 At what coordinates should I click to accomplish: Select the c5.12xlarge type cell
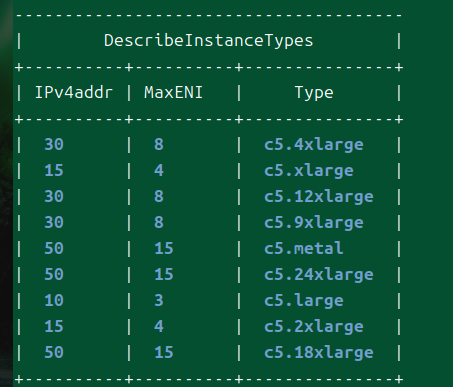[319, 197]
